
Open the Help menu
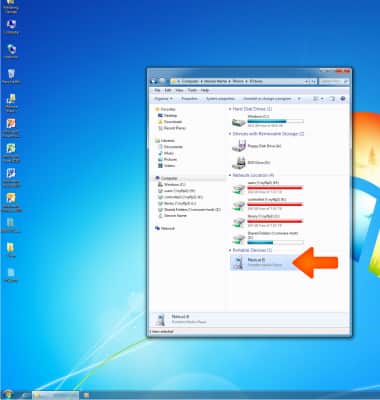pyautogui.click(x=205, y=90)
